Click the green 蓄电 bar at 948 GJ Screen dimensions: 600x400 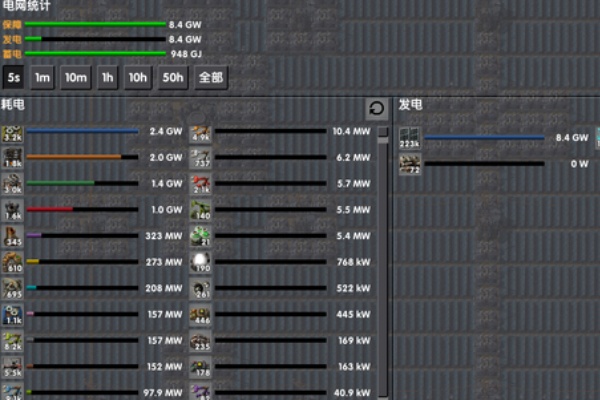pyautogui.click(x=95, y=53)
